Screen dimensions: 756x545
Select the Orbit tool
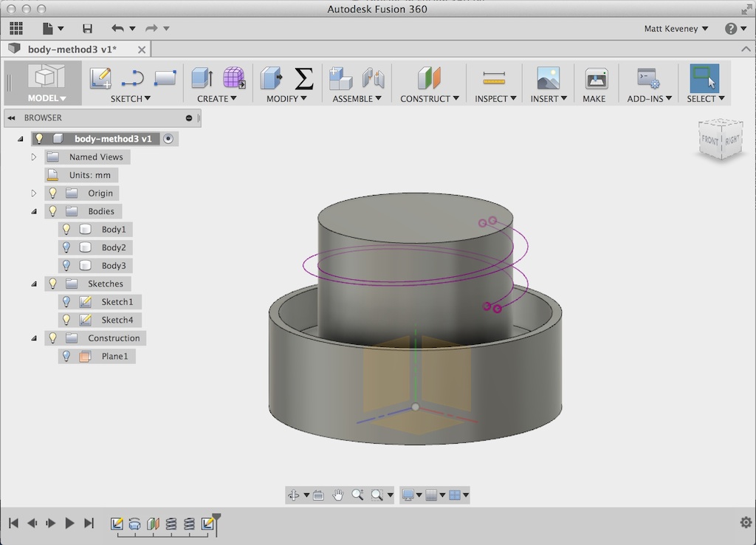[295, 495]
